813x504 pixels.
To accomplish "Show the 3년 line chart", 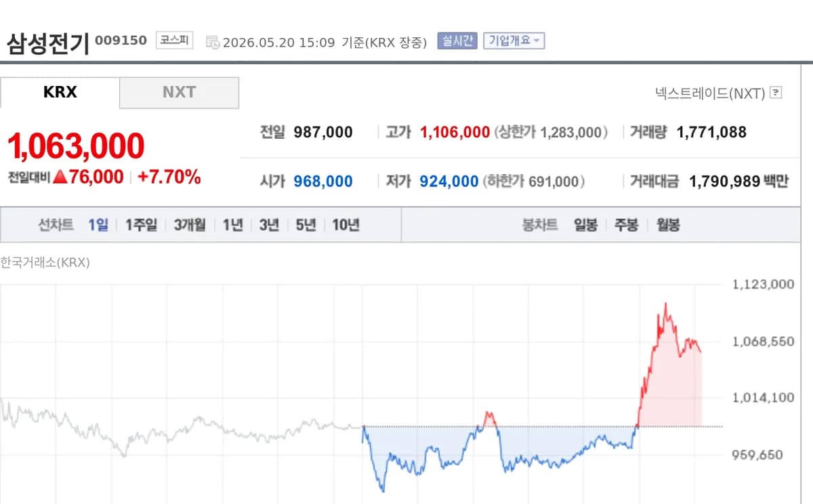I will click(x=269, y=225).
